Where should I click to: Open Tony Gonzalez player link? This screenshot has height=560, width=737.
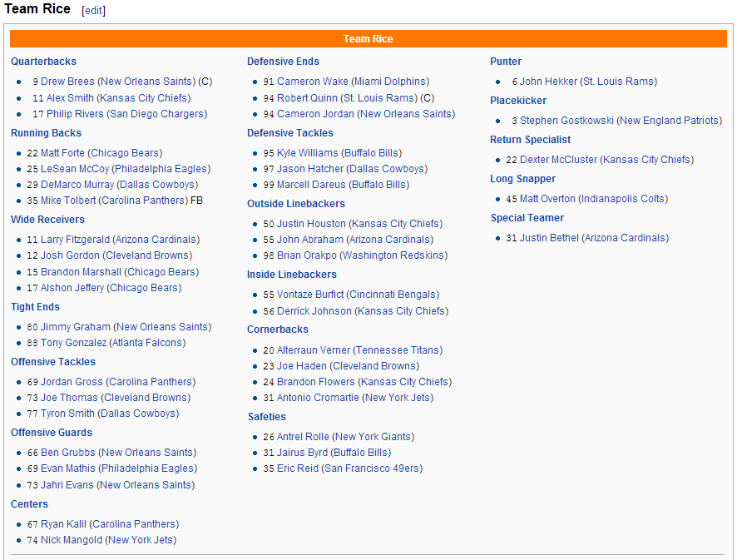point(74,343)
